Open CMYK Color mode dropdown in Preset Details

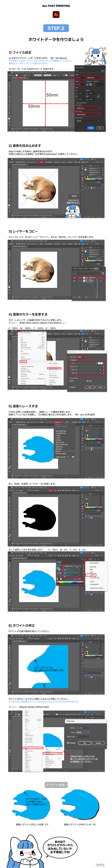[x=88, y=108]
